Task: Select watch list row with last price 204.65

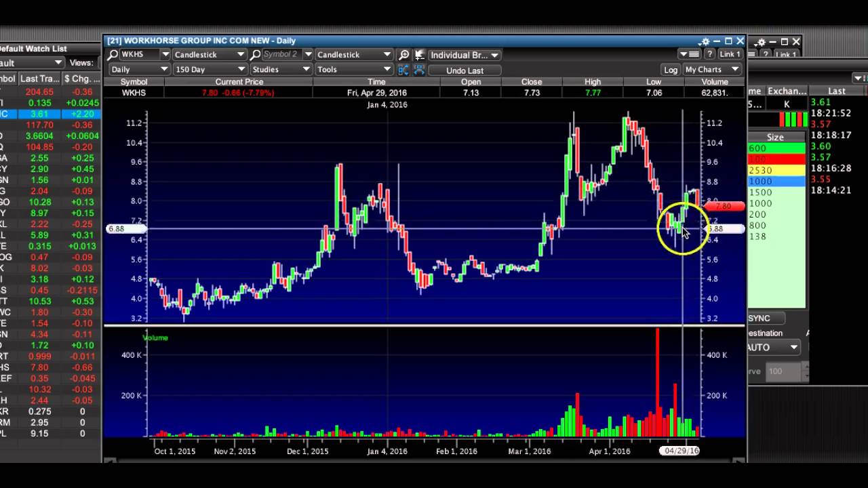Action: pos(50,91)
